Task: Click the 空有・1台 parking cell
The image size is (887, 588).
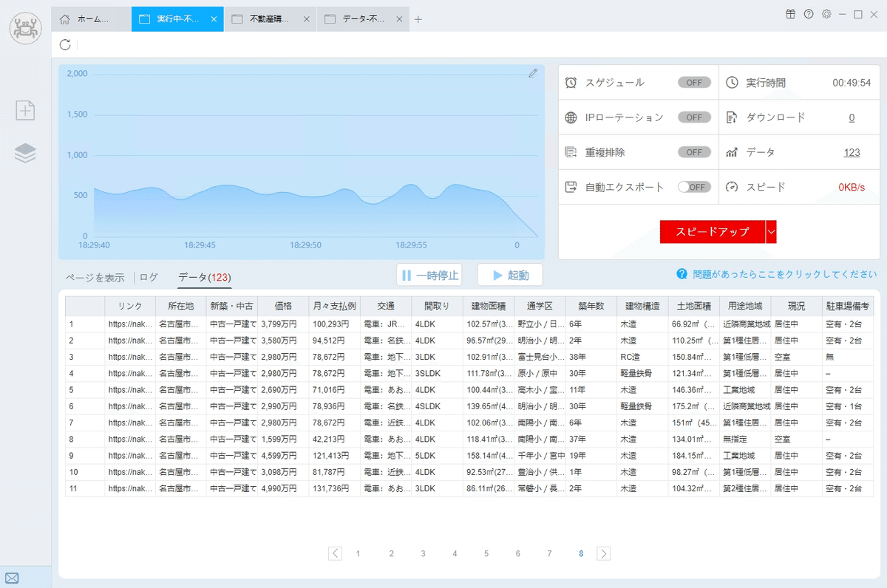Action: click(847, 406)
